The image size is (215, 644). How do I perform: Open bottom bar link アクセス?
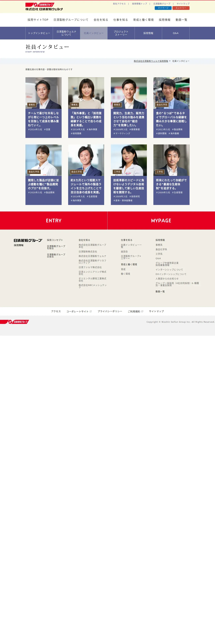coord(56,311)
